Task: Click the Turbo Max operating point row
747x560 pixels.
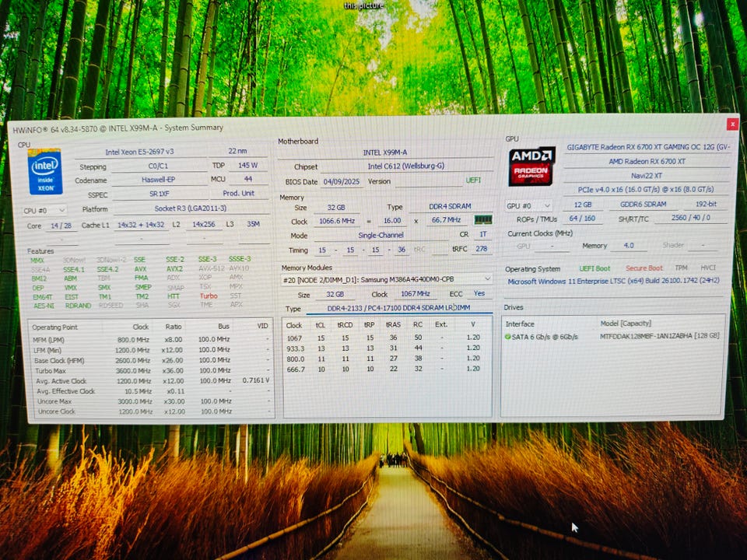Action: [x=152, y=370]
